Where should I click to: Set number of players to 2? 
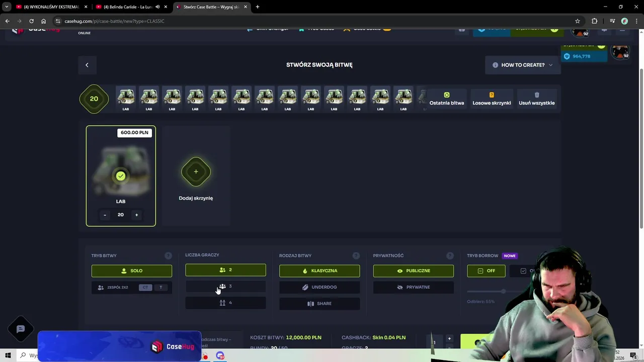point(225,270)
